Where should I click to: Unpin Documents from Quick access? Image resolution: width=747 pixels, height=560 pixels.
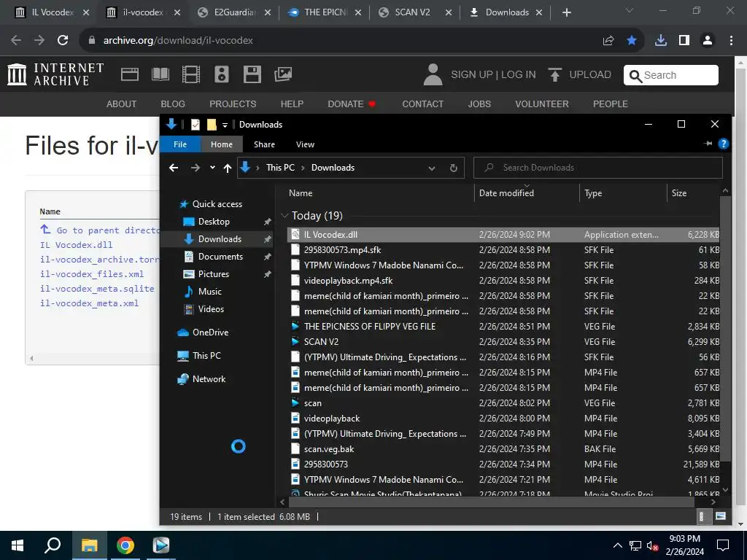coord(267,257)
